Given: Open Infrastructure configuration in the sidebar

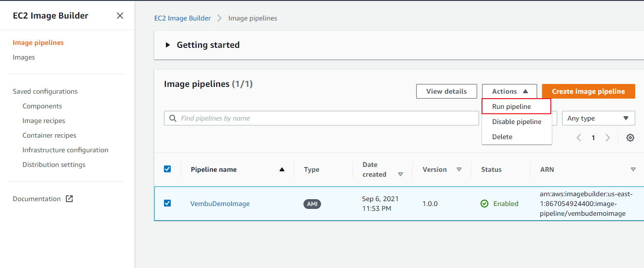Looking at the screenshot, I should tap(65, 150).
